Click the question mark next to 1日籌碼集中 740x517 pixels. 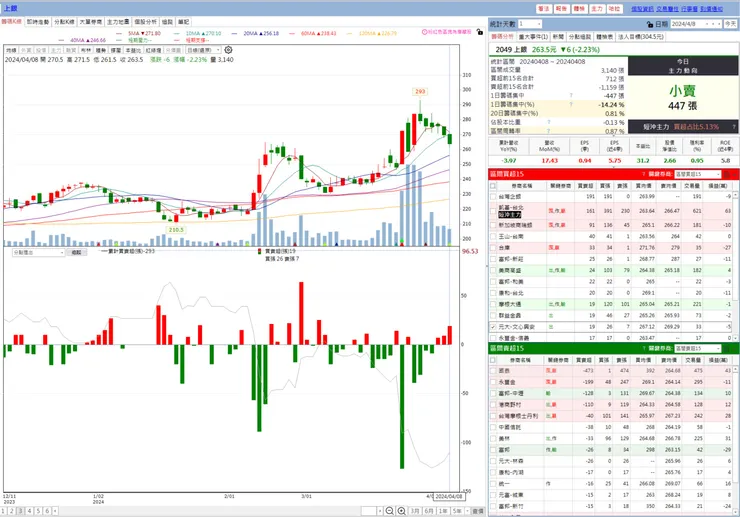(571, 95)
